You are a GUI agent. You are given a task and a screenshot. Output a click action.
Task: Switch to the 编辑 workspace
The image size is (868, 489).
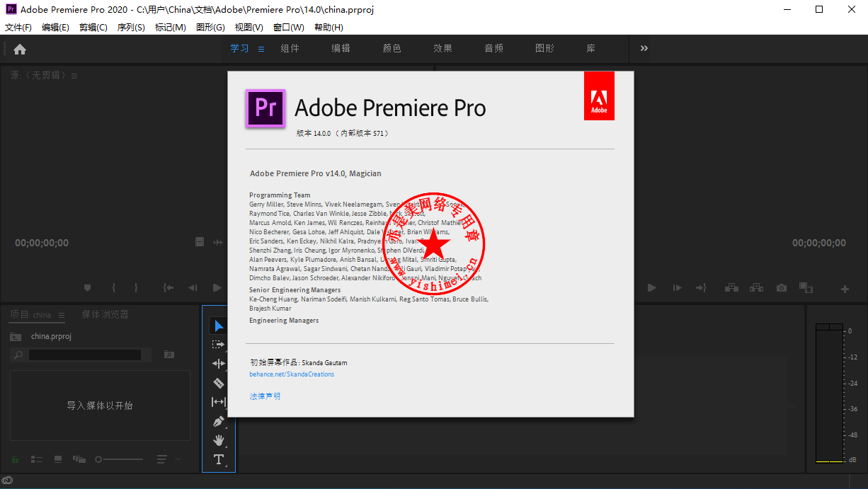click(x=341, y=48)
